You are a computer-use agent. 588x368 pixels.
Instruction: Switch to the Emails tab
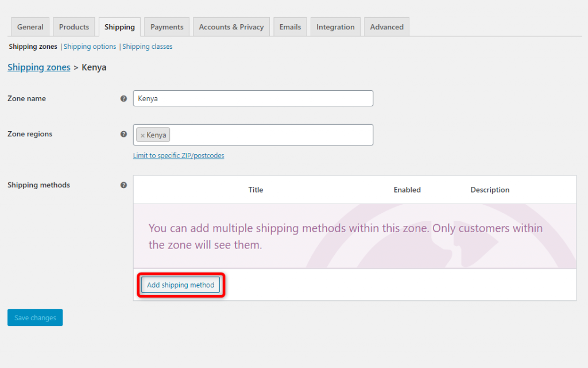290,26
